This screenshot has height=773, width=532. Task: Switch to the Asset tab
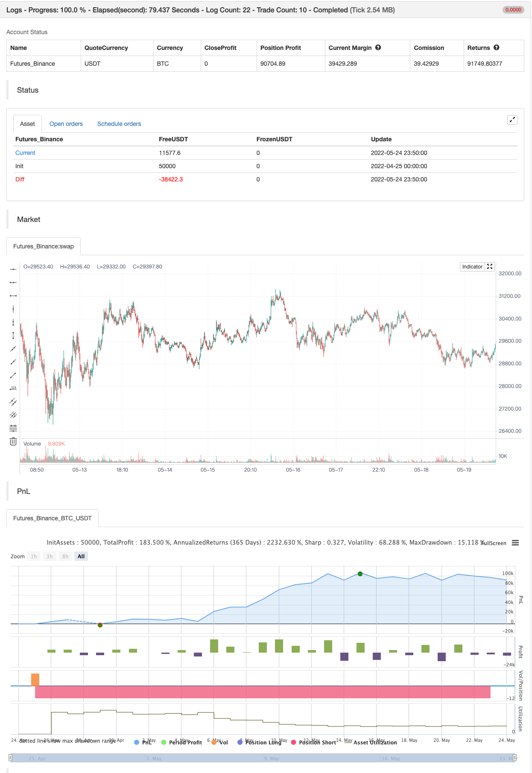pos(27,124)
